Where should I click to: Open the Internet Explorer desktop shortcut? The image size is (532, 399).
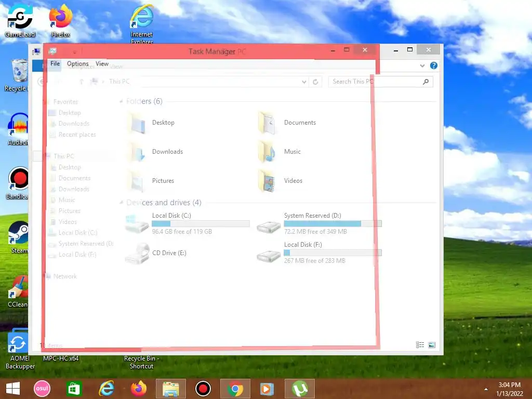(142, 23)
